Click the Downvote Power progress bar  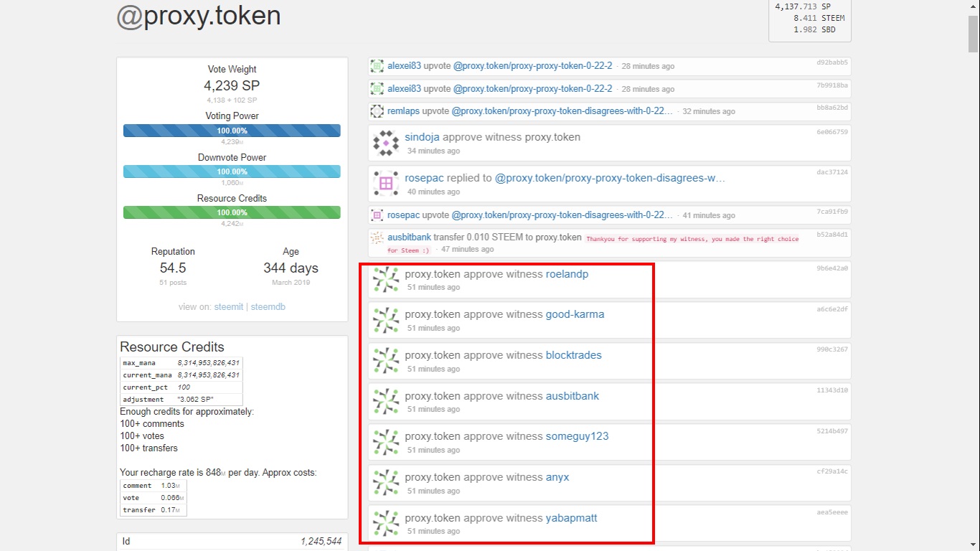[x=232, y=171]
